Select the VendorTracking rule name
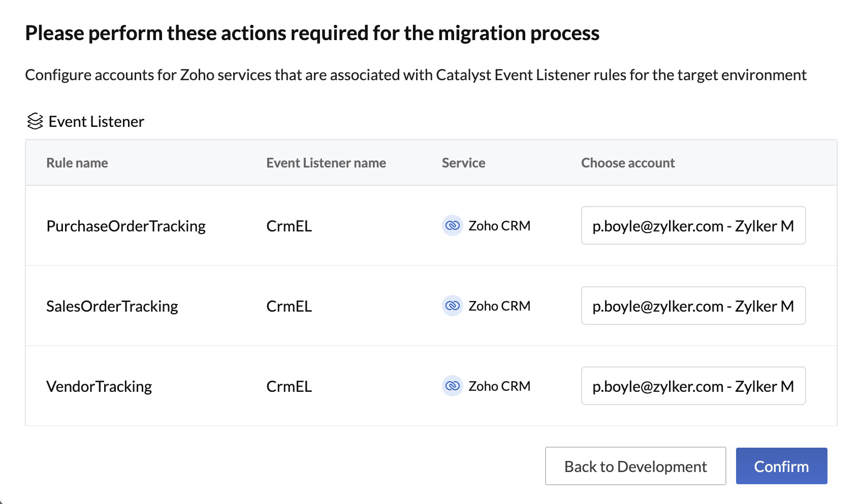 99,386
